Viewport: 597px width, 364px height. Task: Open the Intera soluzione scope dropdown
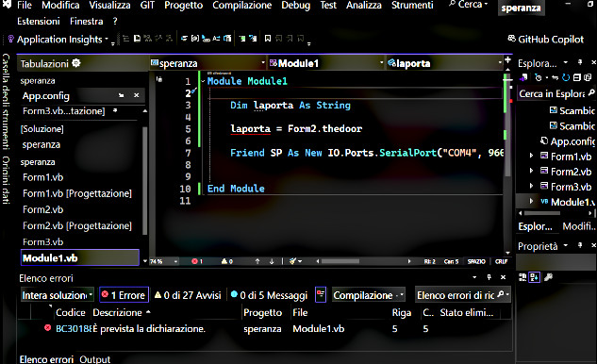[58, 295]
